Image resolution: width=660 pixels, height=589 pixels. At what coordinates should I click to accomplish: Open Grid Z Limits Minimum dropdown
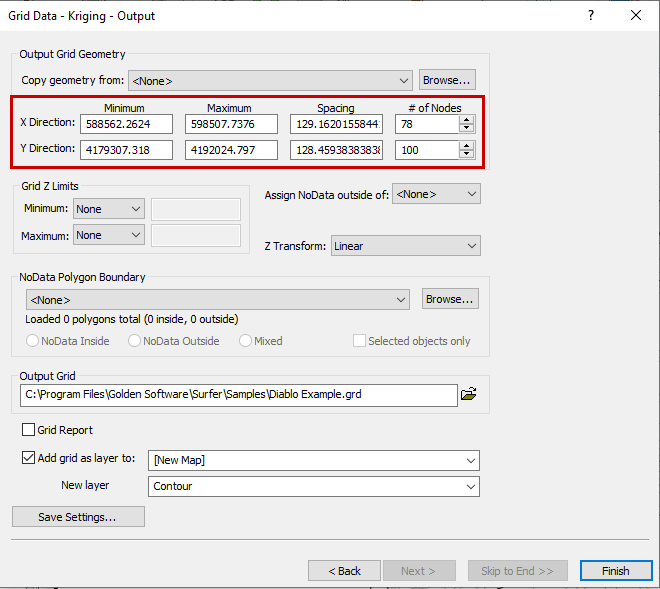click(109, 209)
